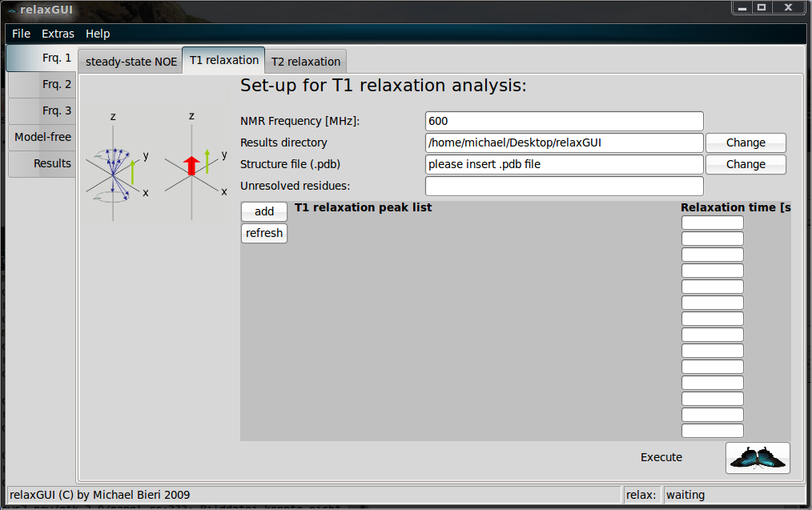Click Change button for Results directory
The width and height of the screenshot is (812, 510).
tap(746, 143)
